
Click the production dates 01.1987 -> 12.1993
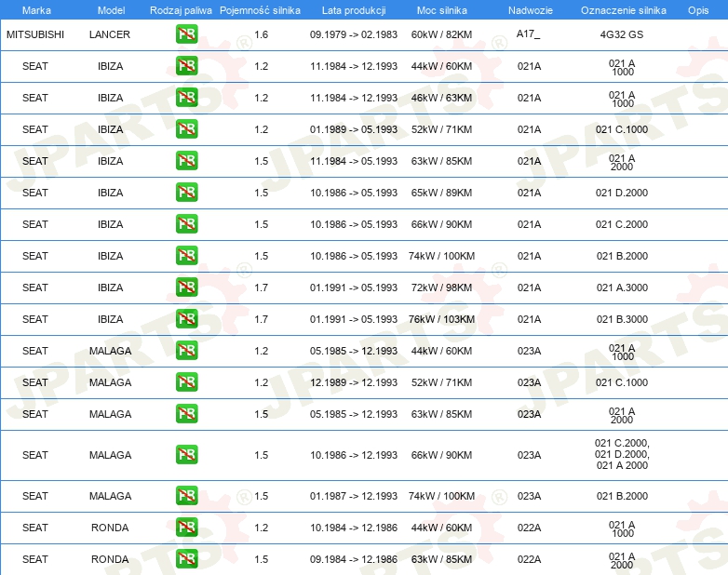pyautogui.click(x=354, y=496)
